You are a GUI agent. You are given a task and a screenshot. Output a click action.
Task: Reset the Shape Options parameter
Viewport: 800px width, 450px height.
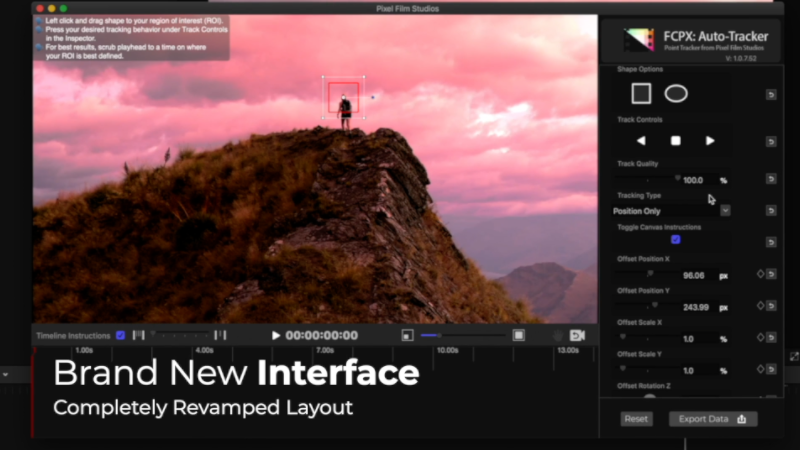coord(771,95)
